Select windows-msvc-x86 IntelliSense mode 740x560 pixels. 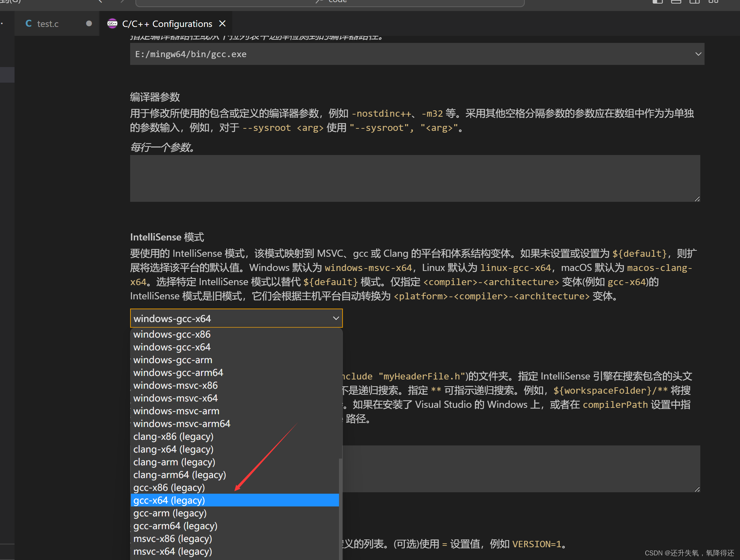tap(234, 386)
